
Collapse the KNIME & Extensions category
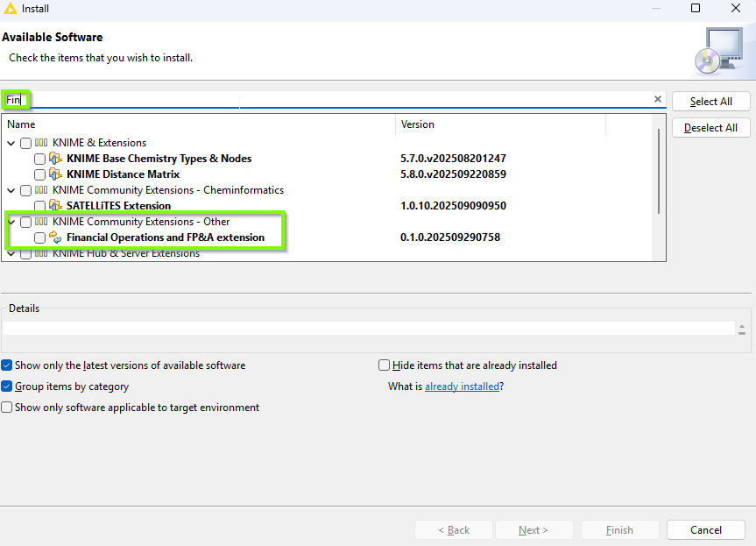(x=11, y=143)
